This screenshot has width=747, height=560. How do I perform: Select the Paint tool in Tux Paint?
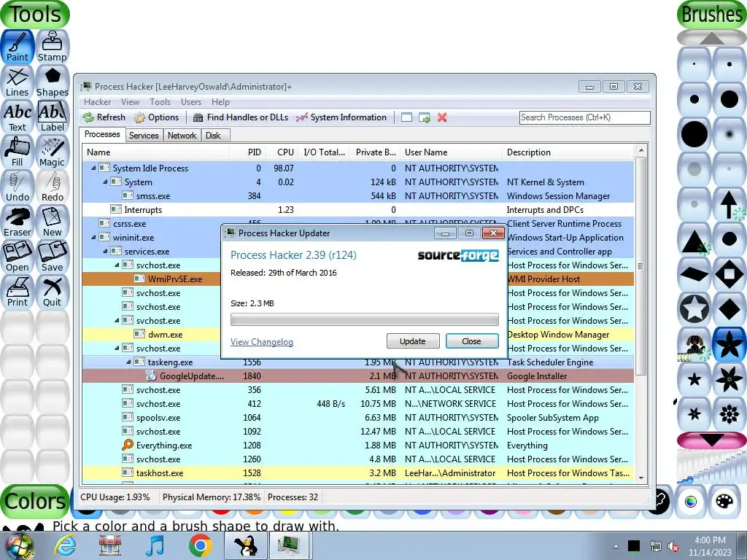[18, 47]
